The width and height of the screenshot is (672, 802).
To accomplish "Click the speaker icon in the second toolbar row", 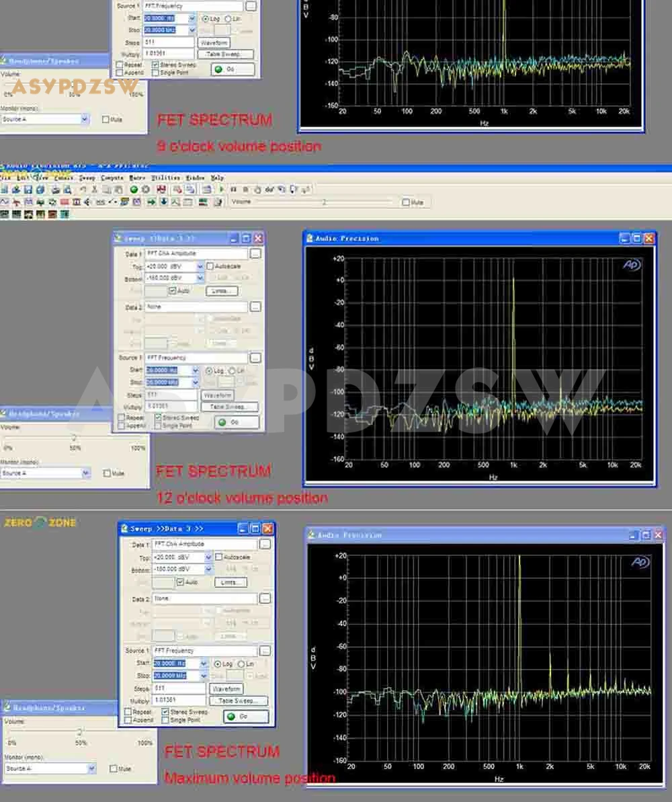I will tap(87, 202).
